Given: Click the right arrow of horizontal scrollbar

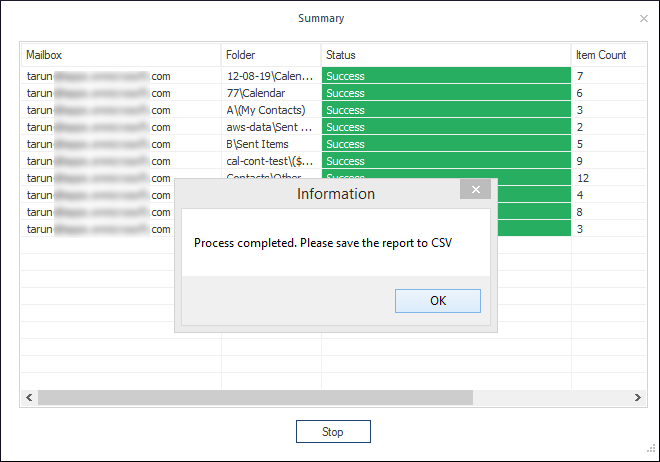Looking at the screenshot, I should tap(638, 397).
